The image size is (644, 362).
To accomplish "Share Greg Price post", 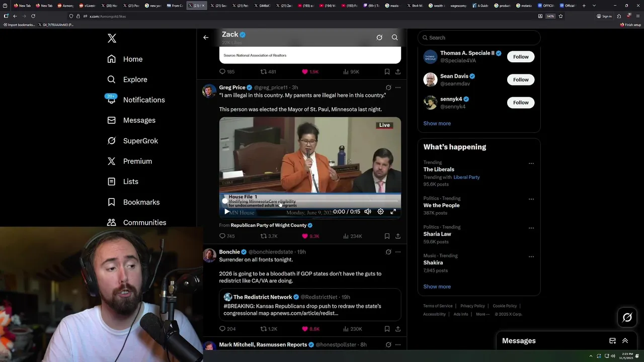I will [x=398, y=236].
